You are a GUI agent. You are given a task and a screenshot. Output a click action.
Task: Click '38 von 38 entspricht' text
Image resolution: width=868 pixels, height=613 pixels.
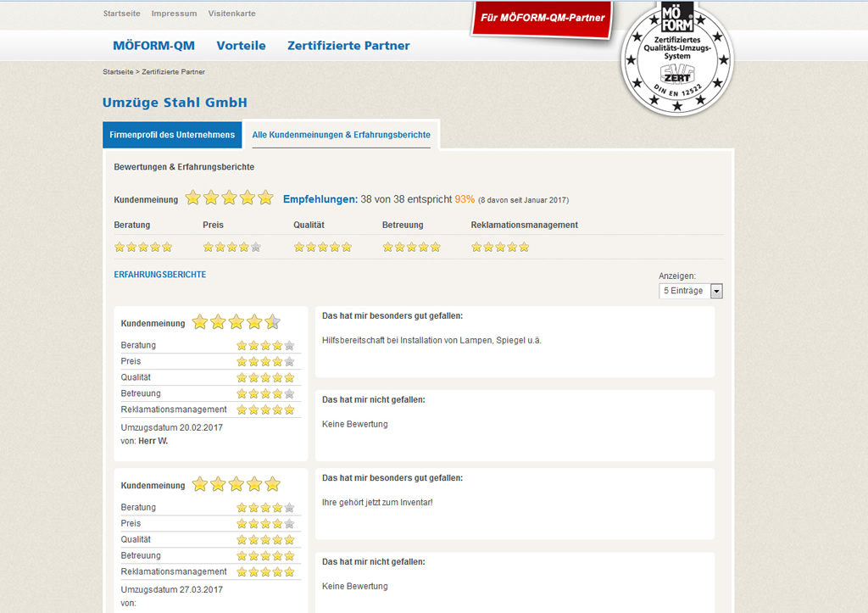(406, 199)
